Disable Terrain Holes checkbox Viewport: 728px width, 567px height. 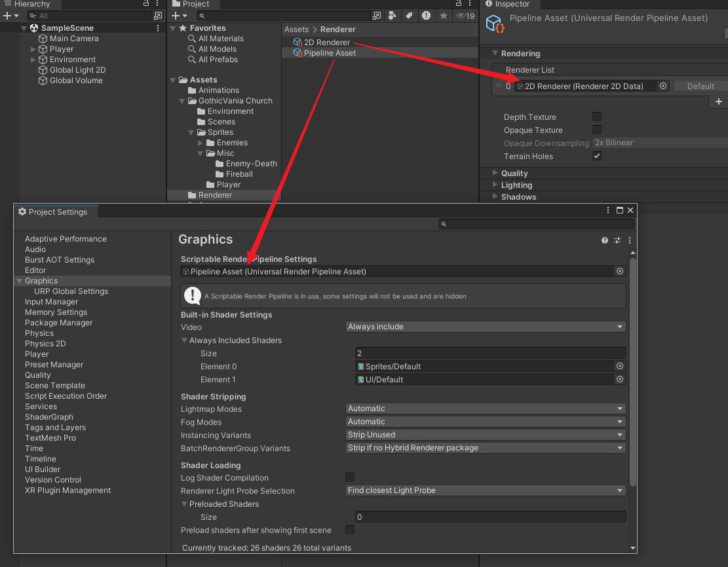(x=597, y=156)
